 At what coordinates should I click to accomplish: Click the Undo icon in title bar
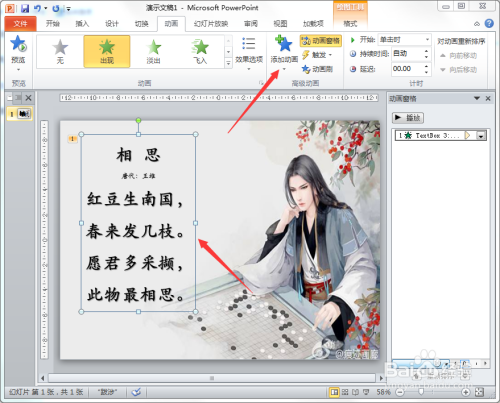(37, 8)
